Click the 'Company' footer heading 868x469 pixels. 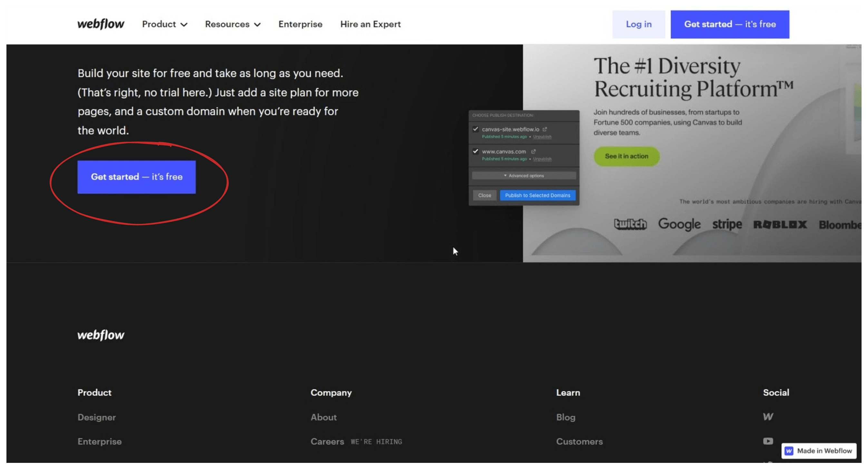click(331, 393)
